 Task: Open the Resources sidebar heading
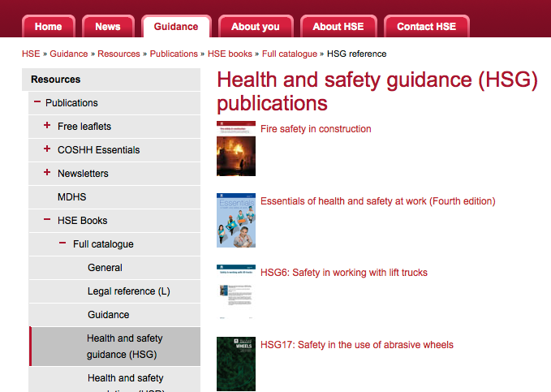click(x=111, y=80)
